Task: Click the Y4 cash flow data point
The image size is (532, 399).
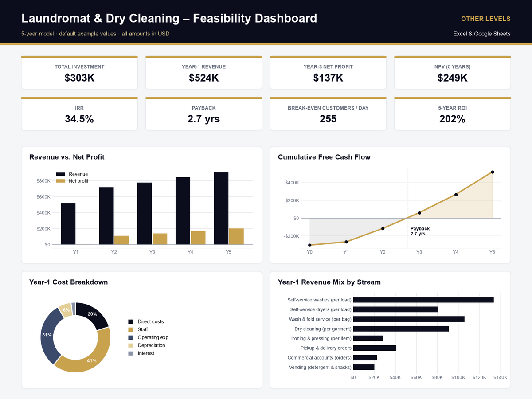Action: click(456, 195)
